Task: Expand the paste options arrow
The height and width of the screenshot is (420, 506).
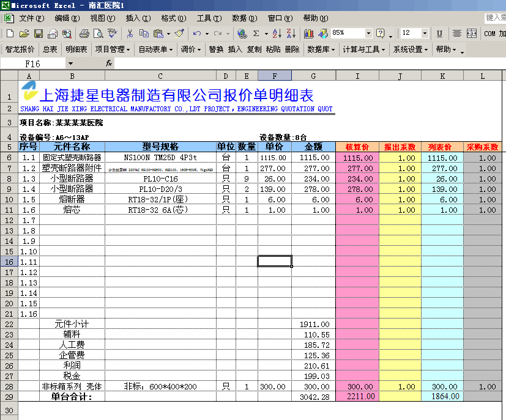Action: tap(168, 33)
